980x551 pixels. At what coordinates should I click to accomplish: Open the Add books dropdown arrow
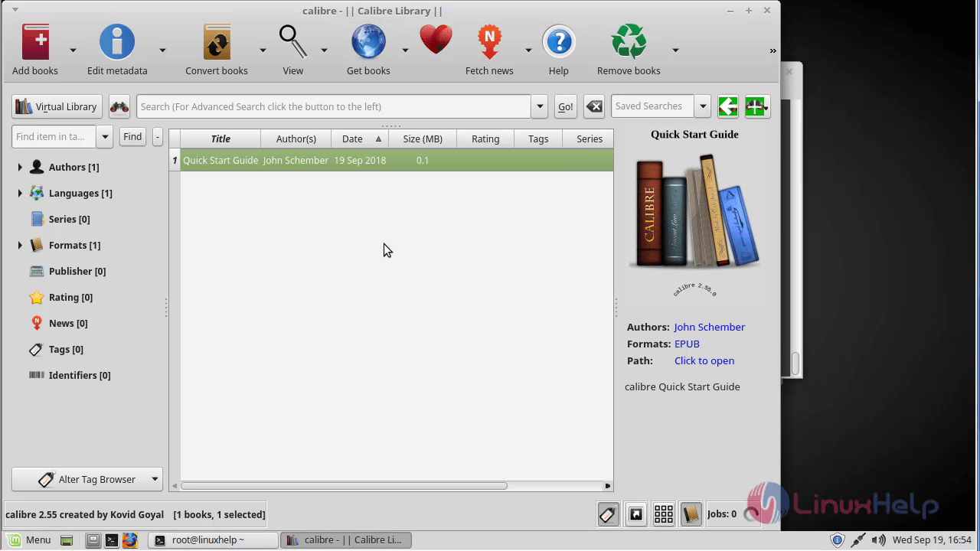[x=73, y=51]
